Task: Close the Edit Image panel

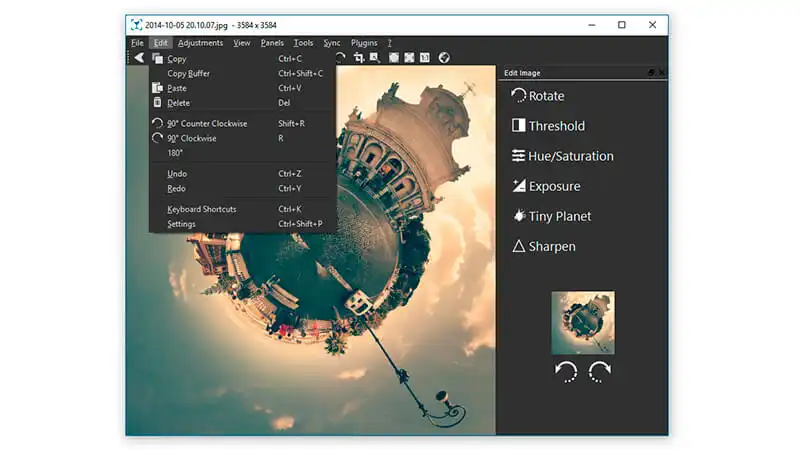Action: click(661, 73)
